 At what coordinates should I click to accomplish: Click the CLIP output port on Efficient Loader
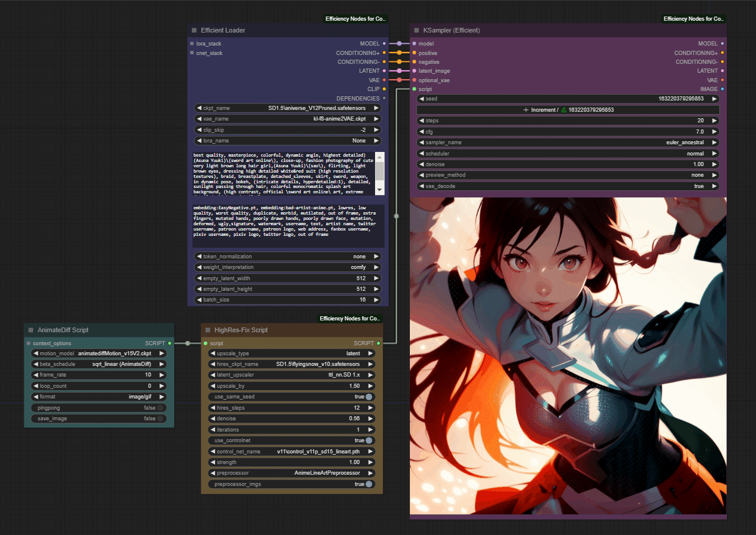(x=384, y=89)
